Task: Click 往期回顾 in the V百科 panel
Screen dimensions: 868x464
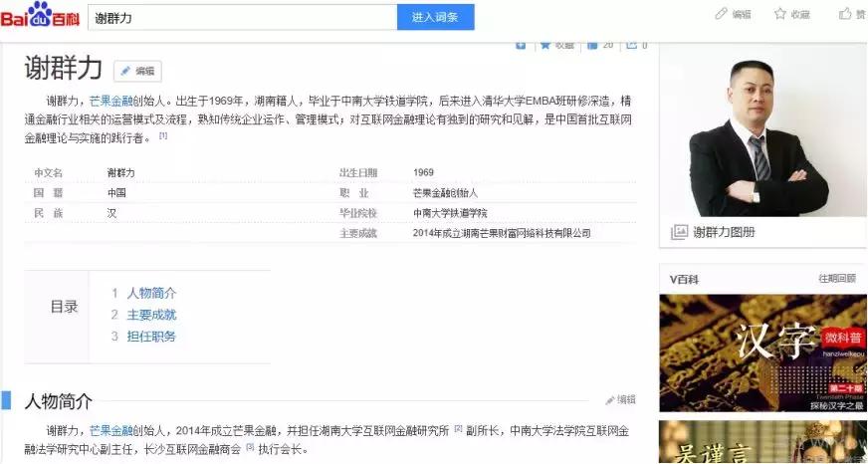Action: click(x=837, y=279)
